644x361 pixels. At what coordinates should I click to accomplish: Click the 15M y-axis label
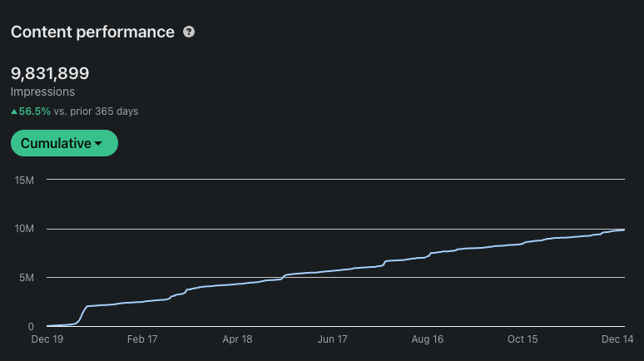22,180
